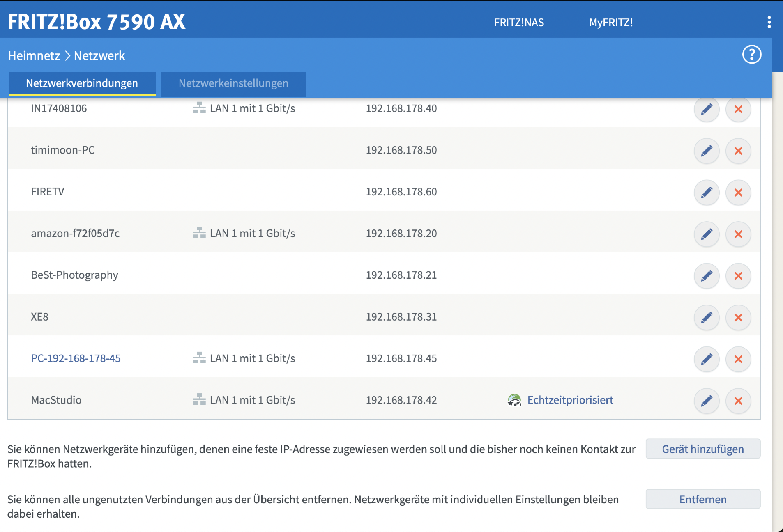Click the FRITZ!Box 7590 AX logo title

pyautogui.click(x=97, y=22)
